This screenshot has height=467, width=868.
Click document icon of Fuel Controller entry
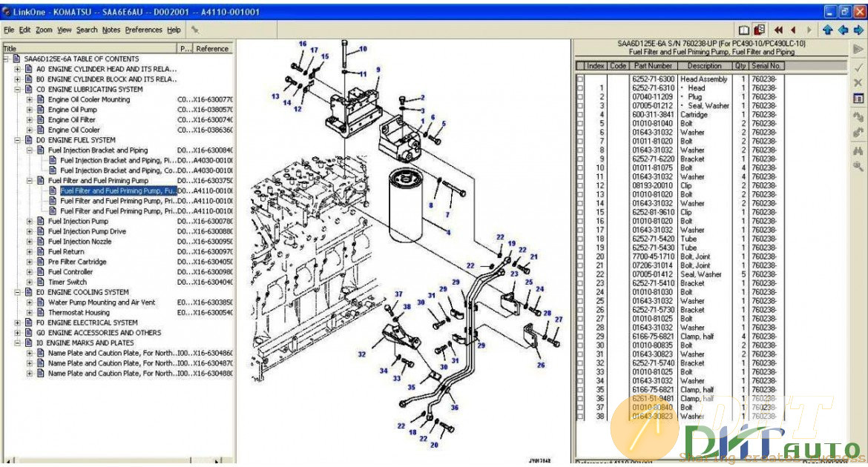(40, 272)
